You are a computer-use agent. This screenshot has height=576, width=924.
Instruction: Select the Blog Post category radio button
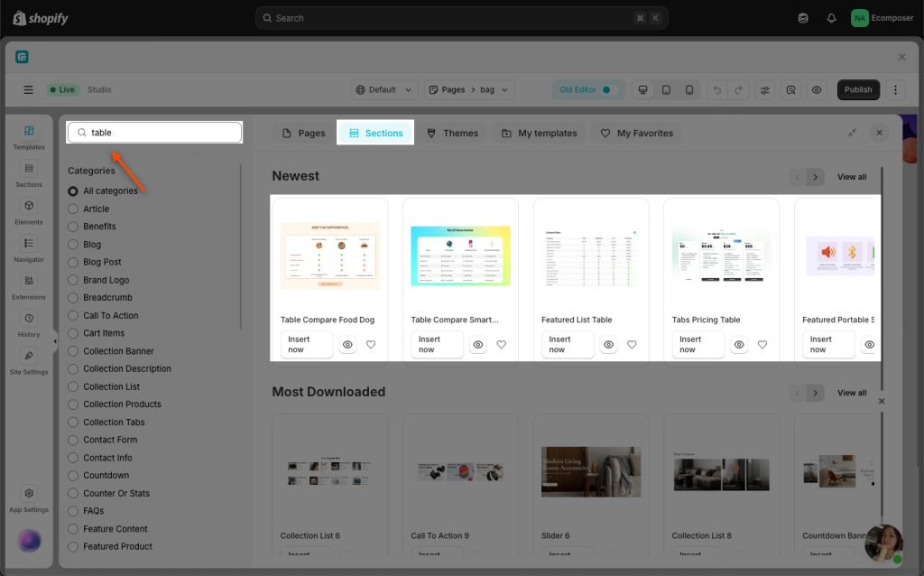pos(73,262)
